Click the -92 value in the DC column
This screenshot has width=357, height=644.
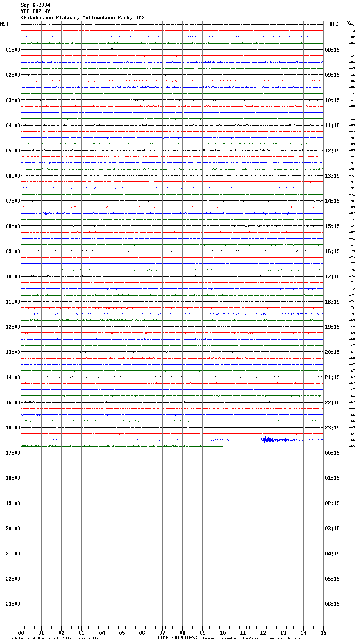click(352, 195)
